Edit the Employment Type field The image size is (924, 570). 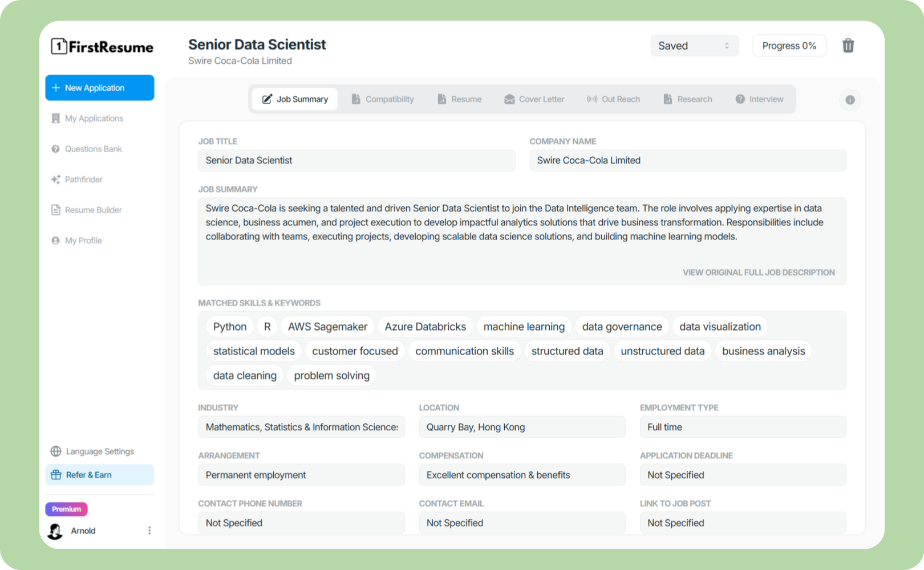tap(743, 427)
